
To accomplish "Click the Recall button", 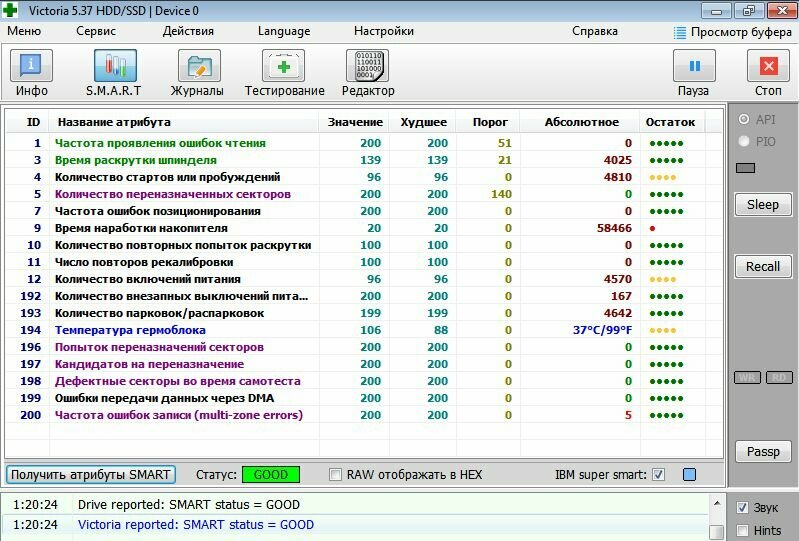I will (763, 266).
